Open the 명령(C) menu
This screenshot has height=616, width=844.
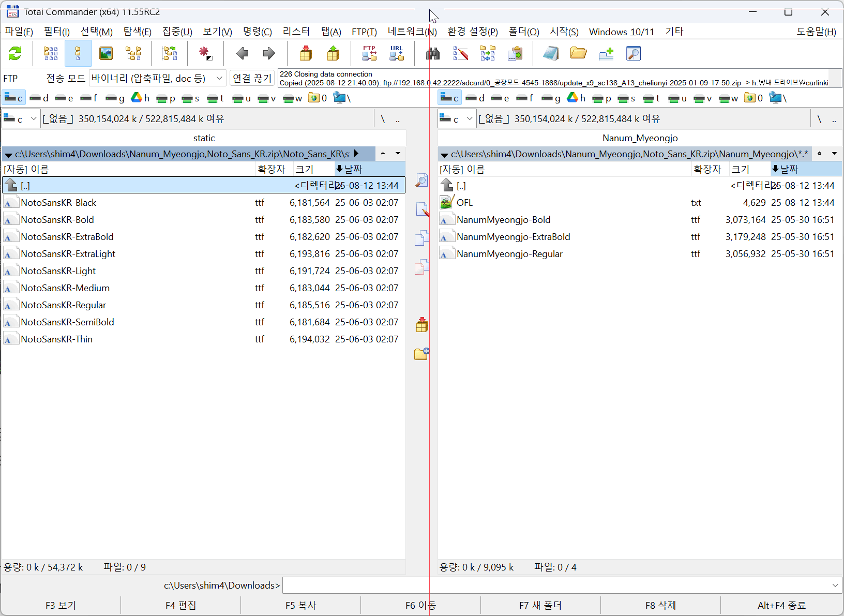tap(258, 32)
